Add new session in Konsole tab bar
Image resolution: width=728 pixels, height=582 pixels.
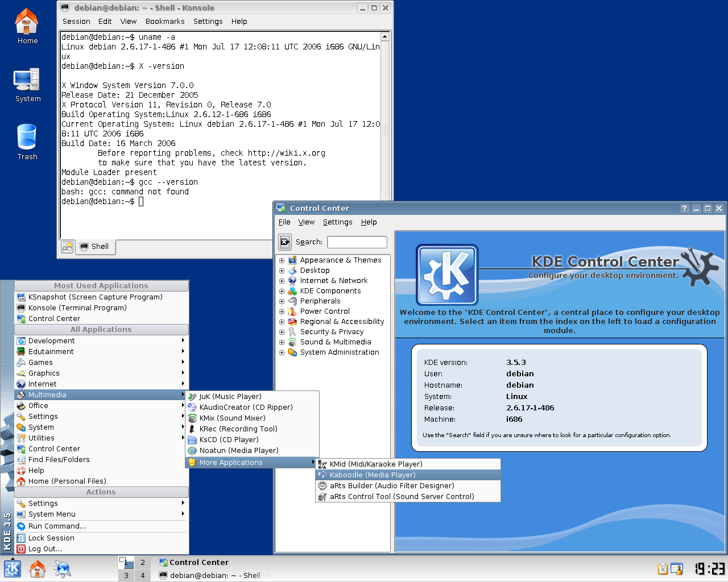(x=68, y=247)
